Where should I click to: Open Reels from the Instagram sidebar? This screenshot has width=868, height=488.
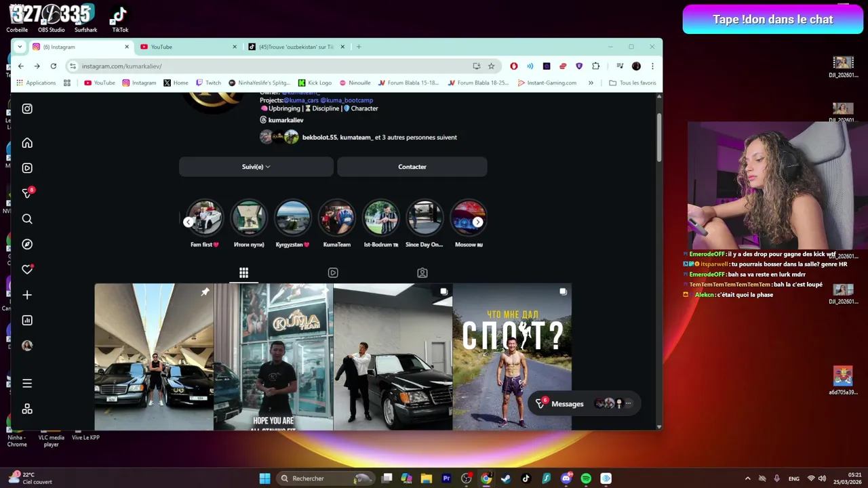click(27, 168)
